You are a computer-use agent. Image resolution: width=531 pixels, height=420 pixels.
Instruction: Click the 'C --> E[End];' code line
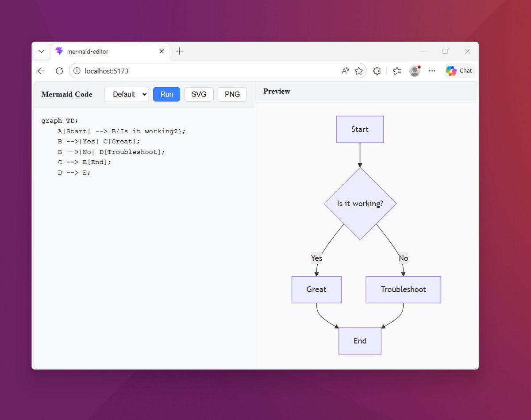[x=85, y=162]
